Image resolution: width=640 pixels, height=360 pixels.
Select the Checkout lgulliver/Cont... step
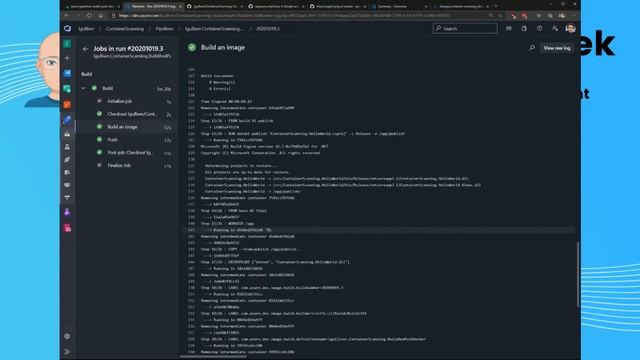127,114
